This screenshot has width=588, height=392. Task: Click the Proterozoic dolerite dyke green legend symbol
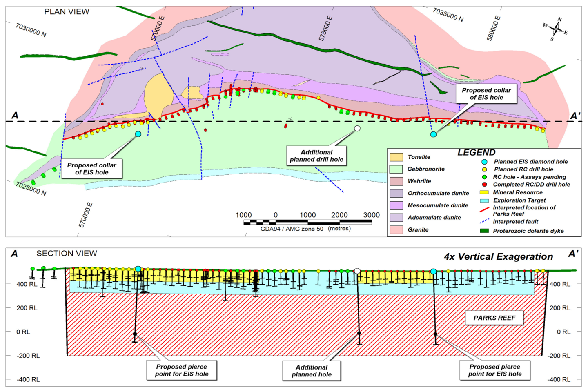(484, 231)
